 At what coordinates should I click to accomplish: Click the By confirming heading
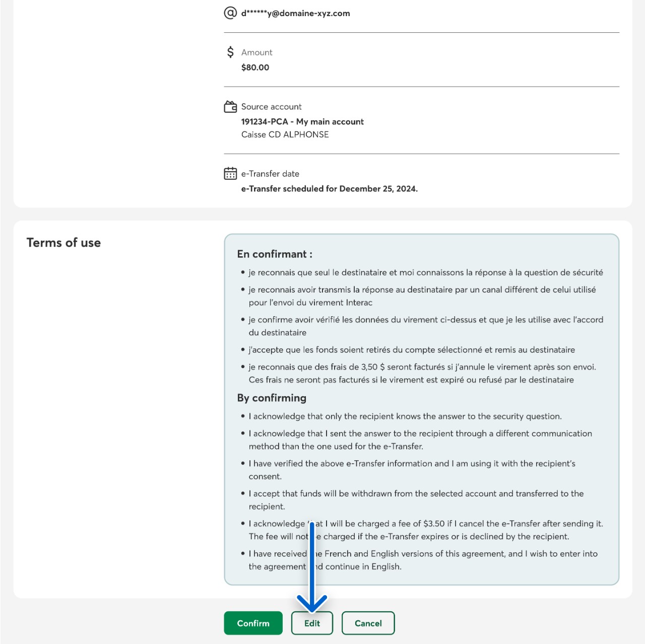coord(272,398)
